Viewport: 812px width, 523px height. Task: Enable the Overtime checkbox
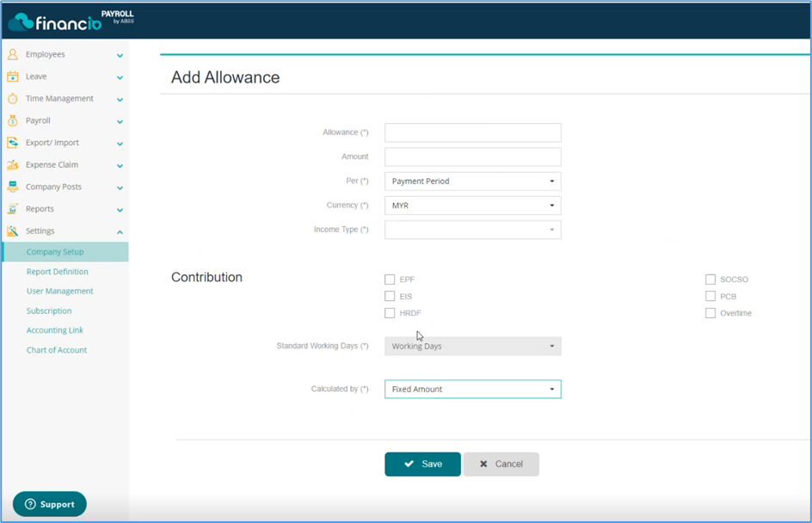(711, 312)
